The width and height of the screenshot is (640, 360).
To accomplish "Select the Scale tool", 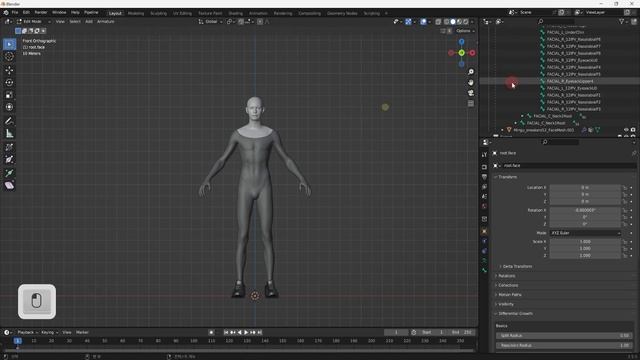I will point(9,95).
